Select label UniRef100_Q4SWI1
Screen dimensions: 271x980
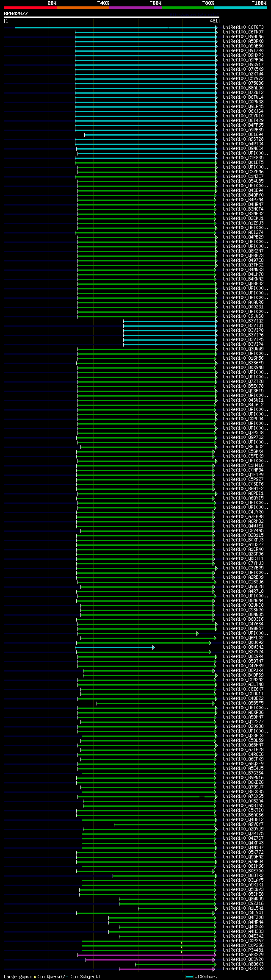[243, 400]
